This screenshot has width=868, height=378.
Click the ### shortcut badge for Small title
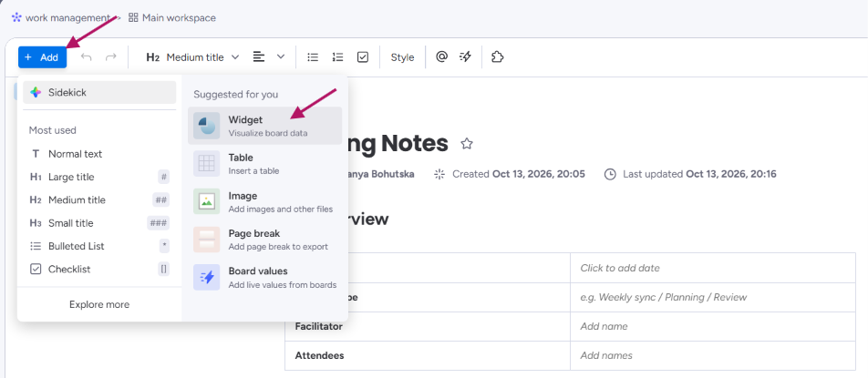(x=159, y=223)
